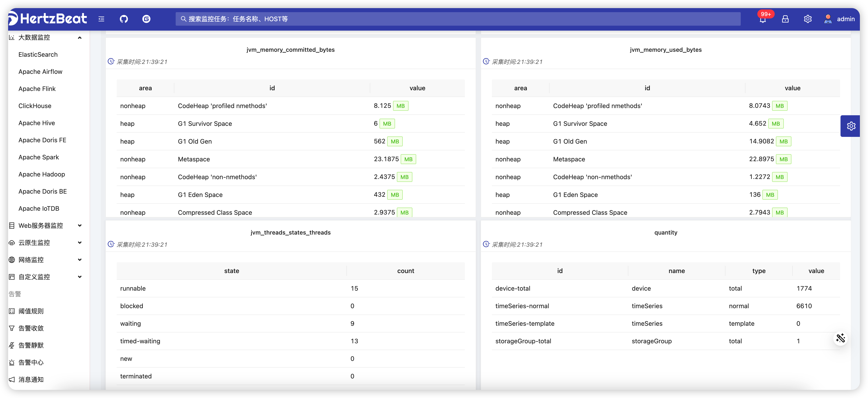The width and height of the screenshot is (868, 398).
Task: Select ElasticSearch monitoring menu item
Action: coord(38,54)
